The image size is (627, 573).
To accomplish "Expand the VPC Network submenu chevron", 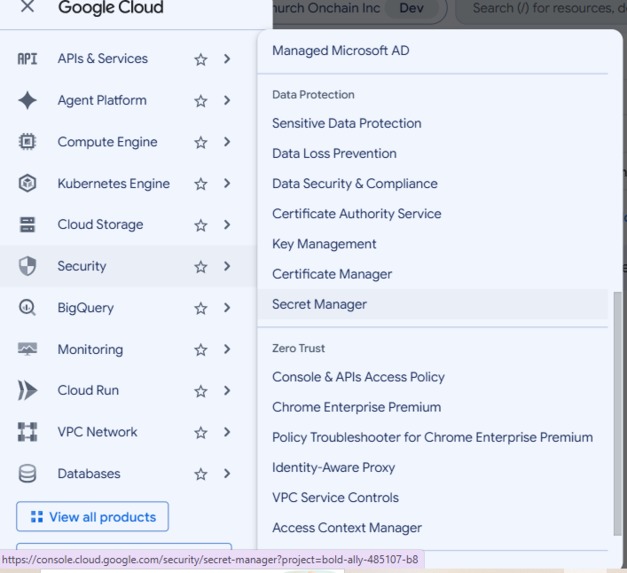I will [227, 432].
